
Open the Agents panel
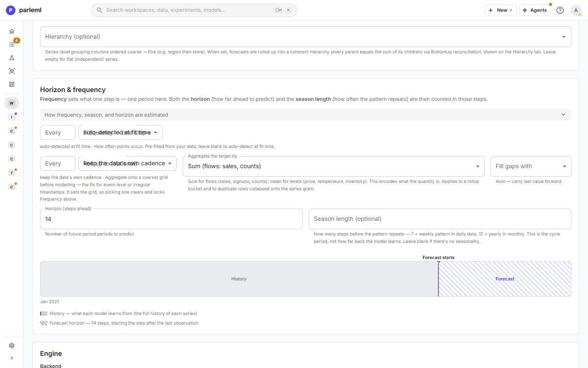coord(535,10)
